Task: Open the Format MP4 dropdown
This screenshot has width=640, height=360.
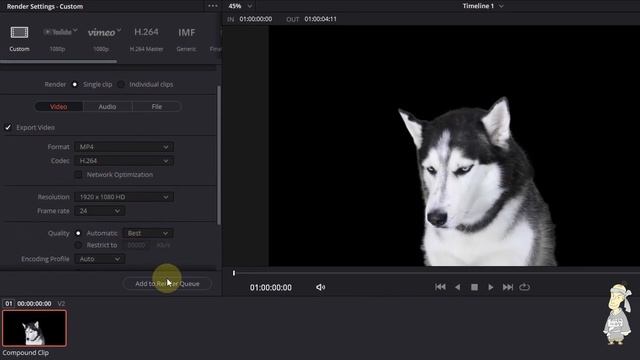Action: click(124, 147)
